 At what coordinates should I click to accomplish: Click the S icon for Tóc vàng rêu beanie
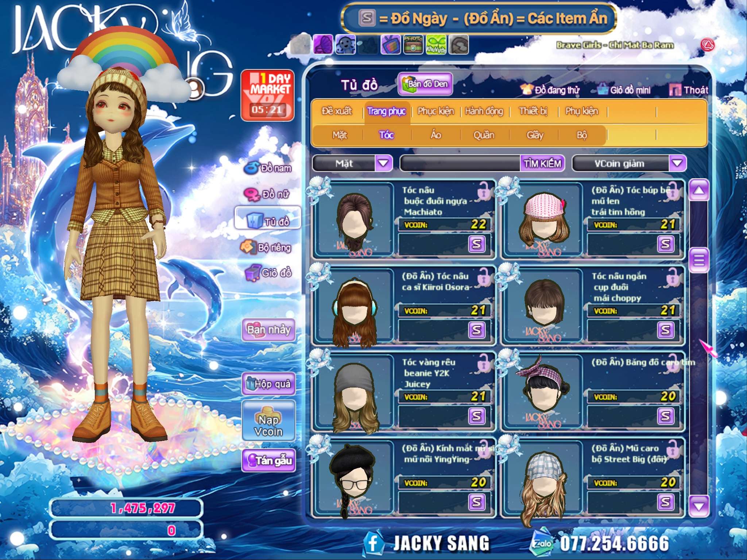point(477,416)
